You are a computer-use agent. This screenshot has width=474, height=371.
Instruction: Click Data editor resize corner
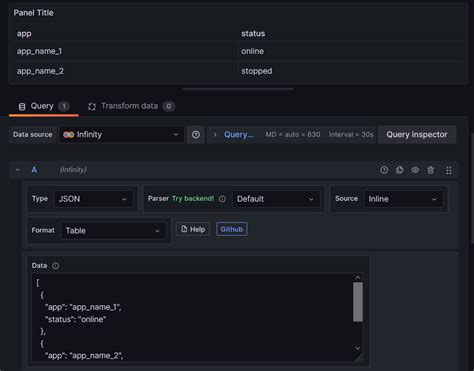[359, 357]
